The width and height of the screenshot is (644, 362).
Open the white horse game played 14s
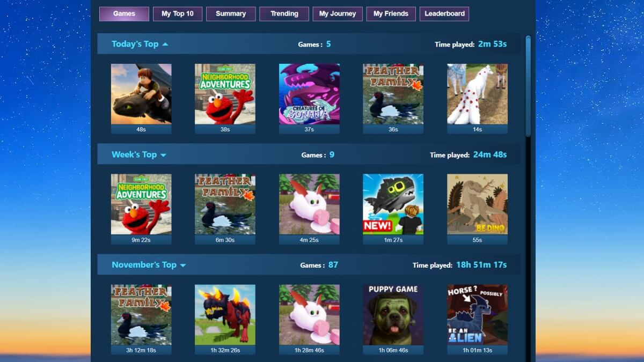click(477, 94)
